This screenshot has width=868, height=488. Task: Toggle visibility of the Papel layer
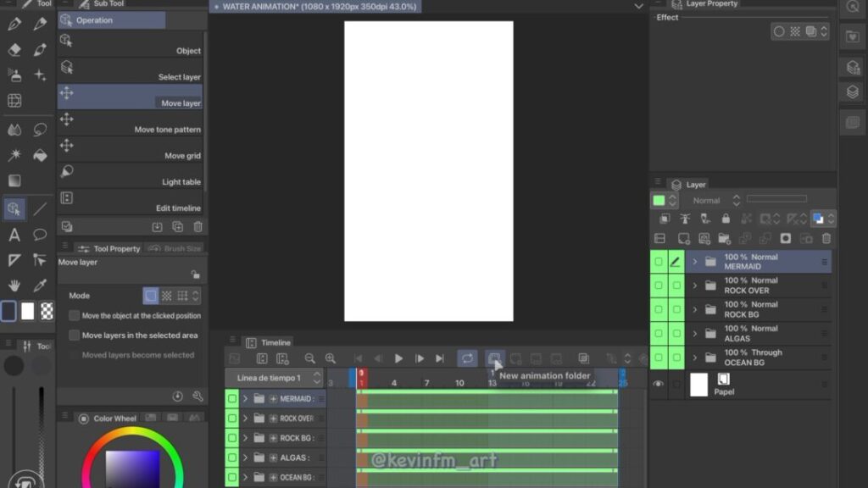pyautogui.click(x=658, y=384)
